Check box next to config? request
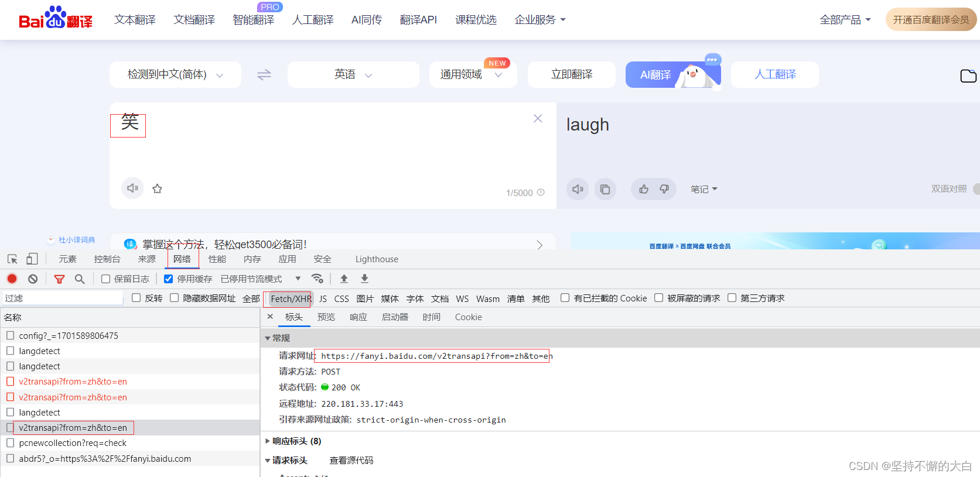Screen dimensions: 980x477 coord(11,335)
